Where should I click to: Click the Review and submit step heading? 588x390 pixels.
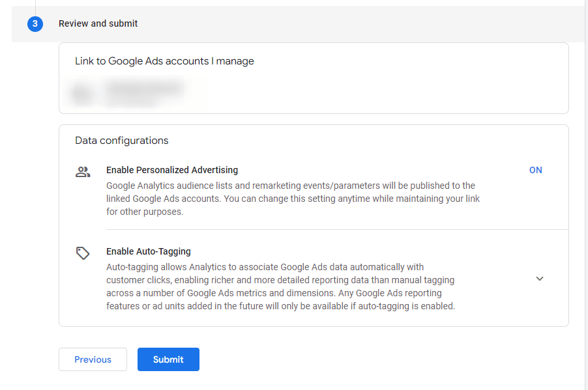click(98, 23)
